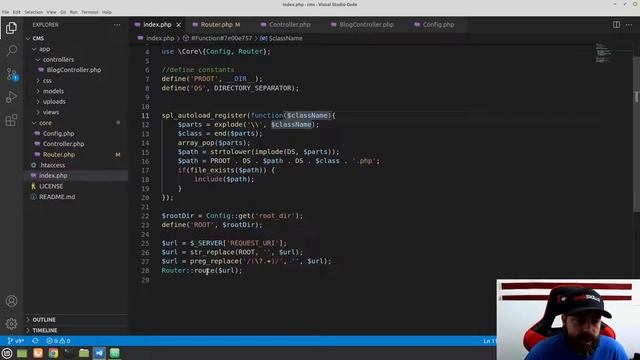Image resolution: width=640 pixels, height=360 pixels.
Task: Open the Search view in activity bar
Action: (x=11, y=51)
